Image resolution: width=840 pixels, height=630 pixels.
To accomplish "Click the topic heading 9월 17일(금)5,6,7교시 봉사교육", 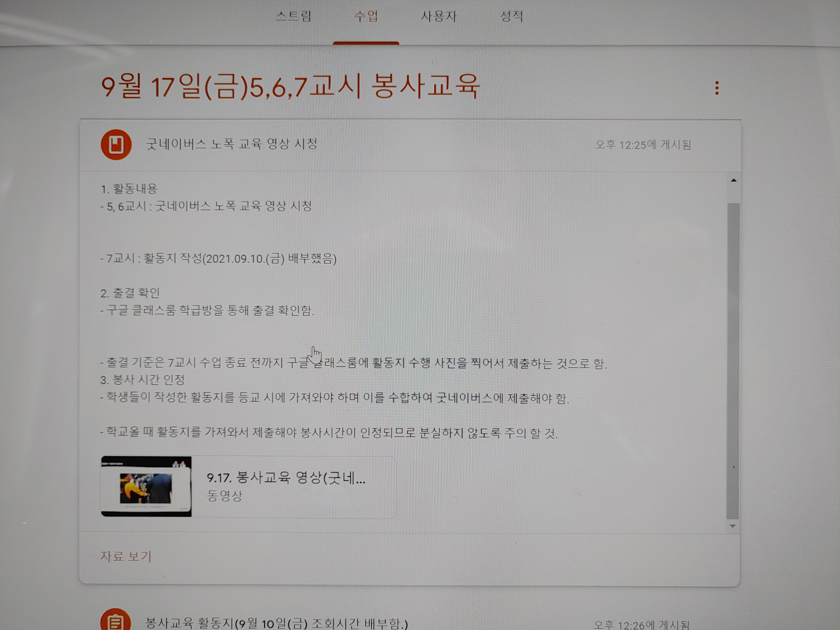I will click(290, 87).
